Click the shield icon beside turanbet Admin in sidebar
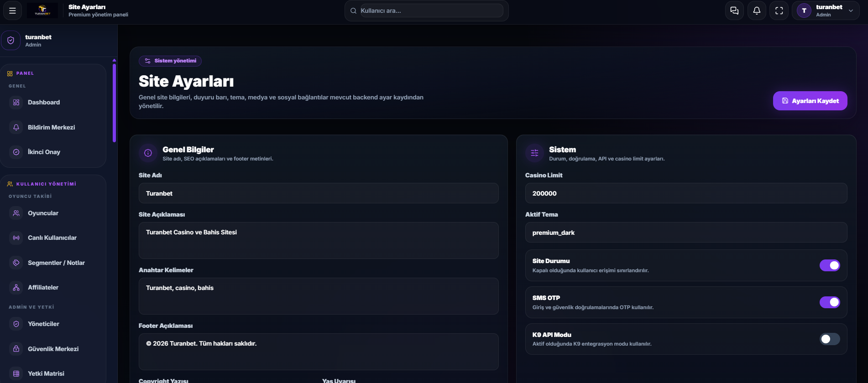This screenshot has height=383, width=868. tap(10, 40)
